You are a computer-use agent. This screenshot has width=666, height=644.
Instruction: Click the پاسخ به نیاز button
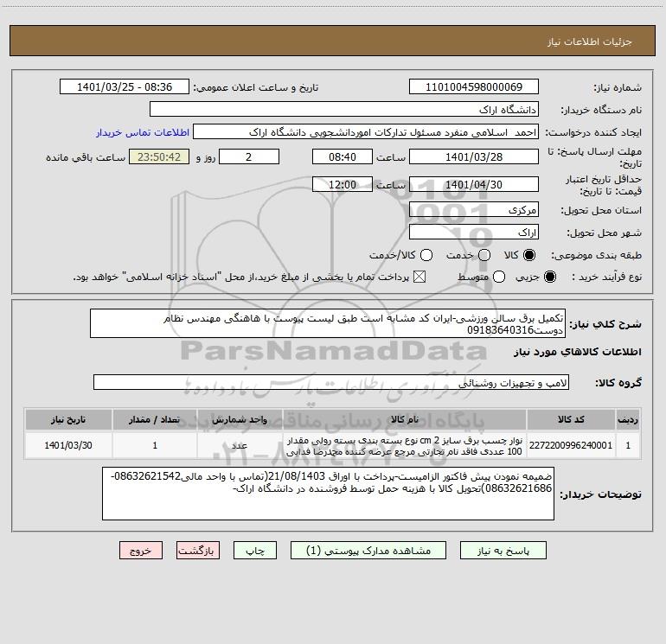click(x=503, y=551)
